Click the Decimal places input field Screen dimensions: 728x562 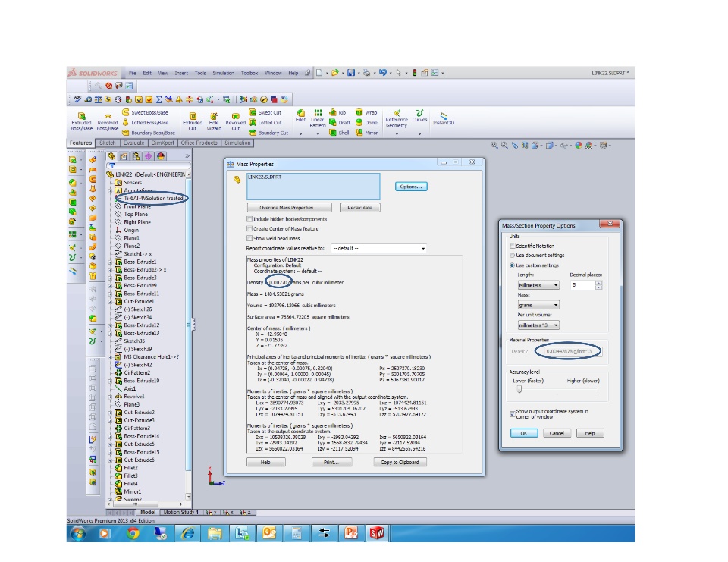(582, 284)
